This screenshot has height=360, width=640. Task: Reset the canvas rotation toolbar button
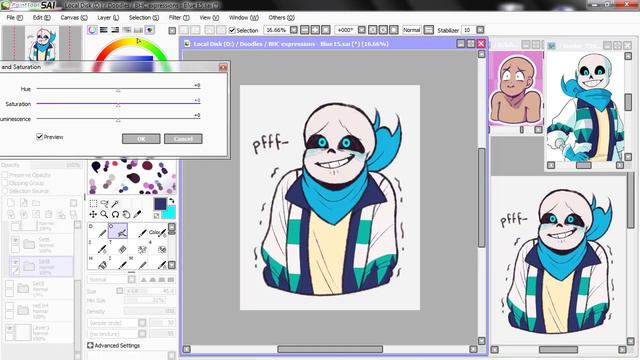[394, 30]
